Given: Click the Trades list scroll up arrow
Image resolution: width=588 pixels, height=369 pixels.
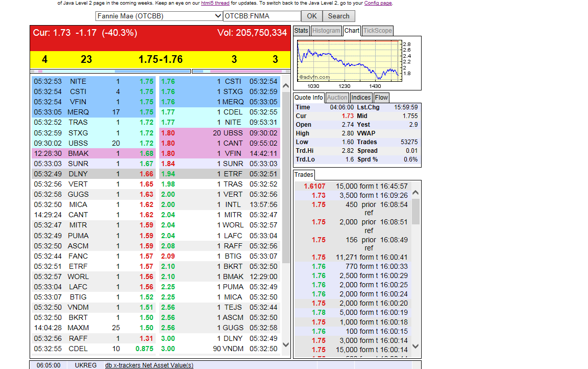Looking at the screenshot, I should (x=415, y=193).
